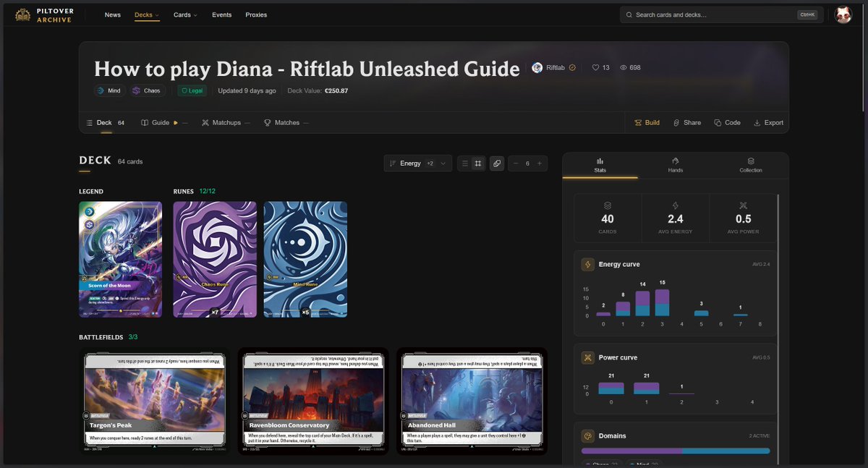Screen dimensions: 868x468
Task: Click the green Legal status badge
Action: tap(192, 91)
